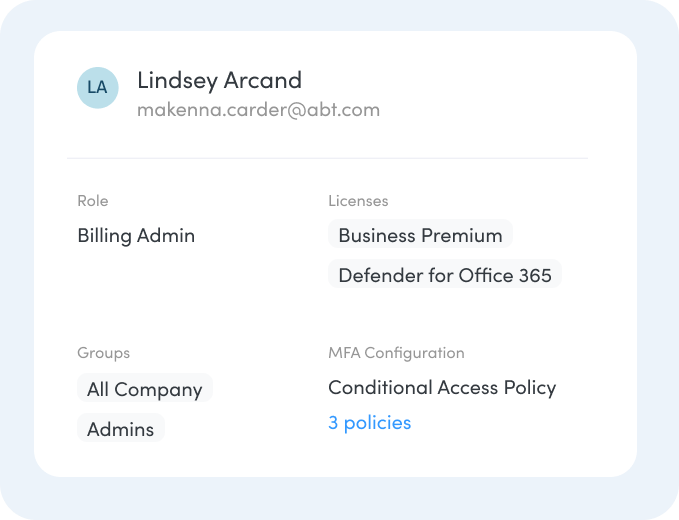Select the Admins group tag

pyautogui.click(x=120, y=429)
